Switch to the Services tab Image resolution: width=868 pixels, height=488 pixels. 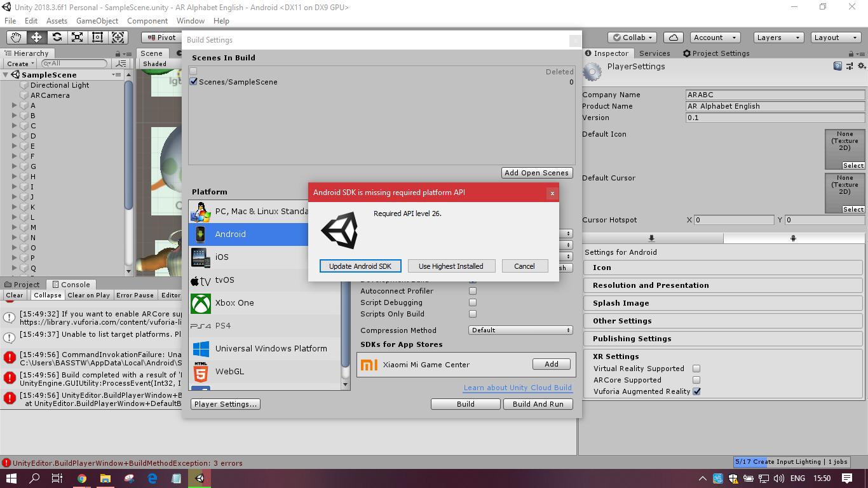654,53
